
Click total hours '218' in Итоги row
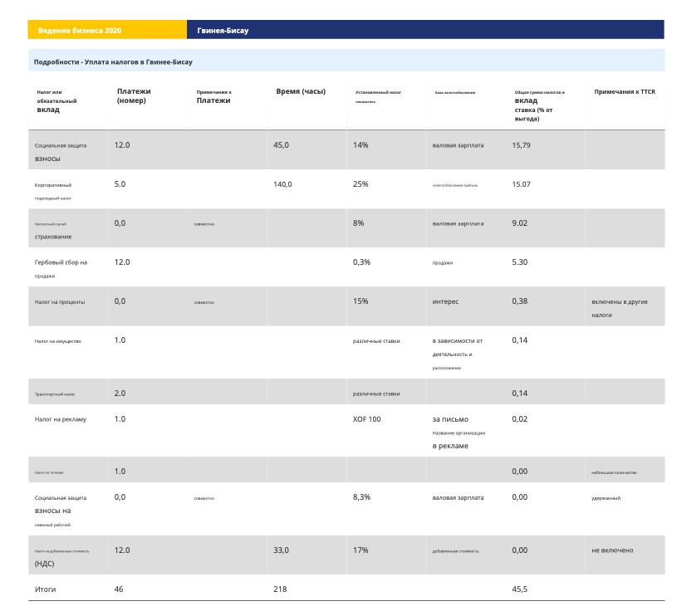pyautogui.click(x=280, y=589)
